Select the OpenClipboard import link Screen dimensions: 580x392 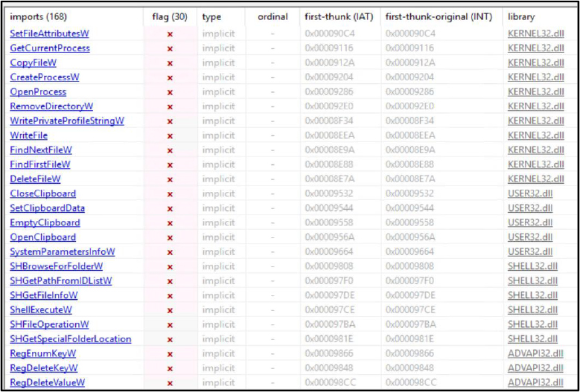pyautogui.click(x=43, y=237)
